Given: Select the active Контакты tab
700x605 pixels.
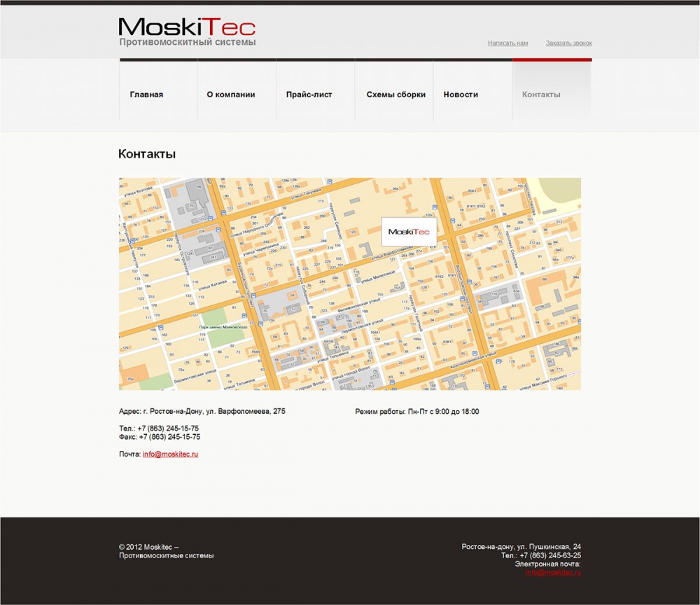Looking at the screenshot, I should point(541,95).
